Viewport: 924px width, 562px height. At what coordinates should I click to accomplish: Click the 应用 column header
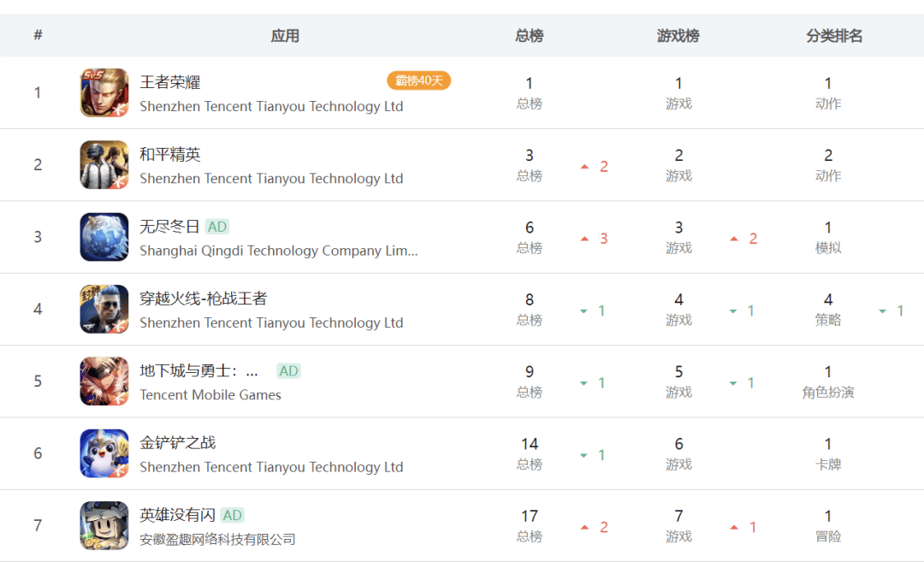click(285, 36)
